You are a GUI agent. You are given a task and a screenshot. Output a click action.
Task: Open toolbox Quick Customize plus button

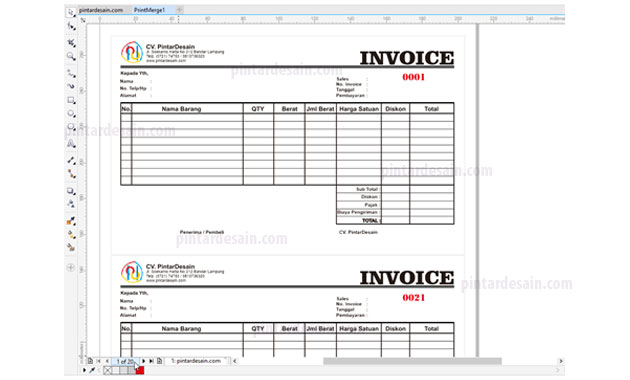pos(71,268)
